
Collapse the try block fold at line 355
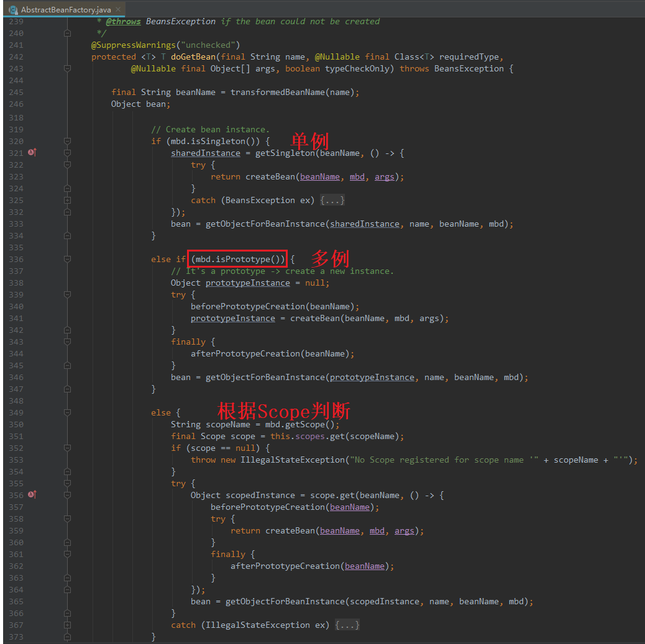click(68, 483)
